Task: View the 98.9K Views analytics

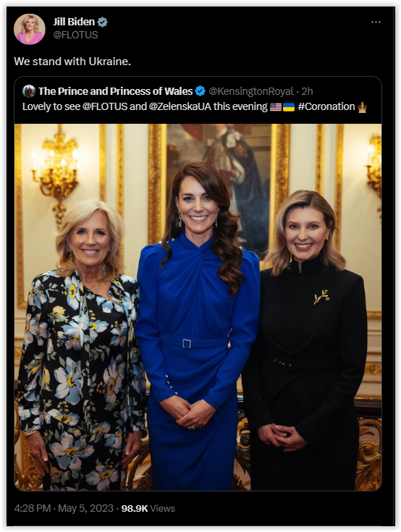Action: (x=148, y=508)
